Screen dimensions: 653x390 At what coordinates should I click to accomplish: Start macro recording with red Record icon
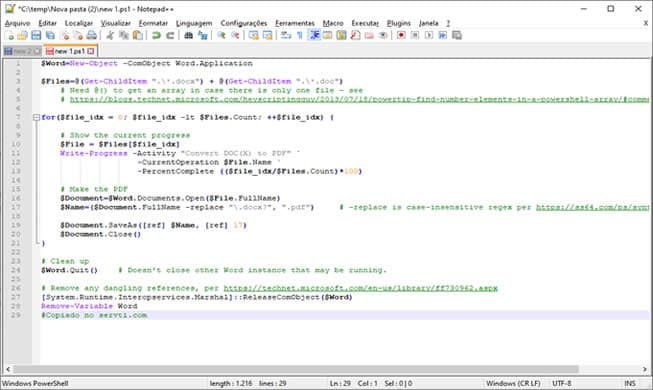point(401,35)
